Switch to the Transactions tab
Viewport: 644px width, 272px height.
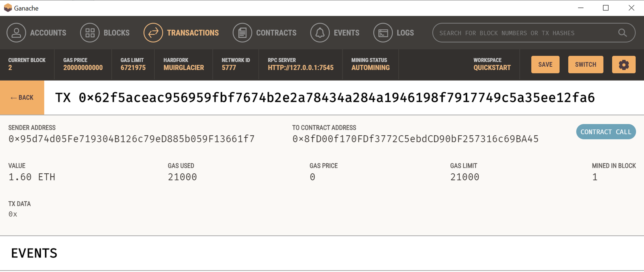pos(192,32)
